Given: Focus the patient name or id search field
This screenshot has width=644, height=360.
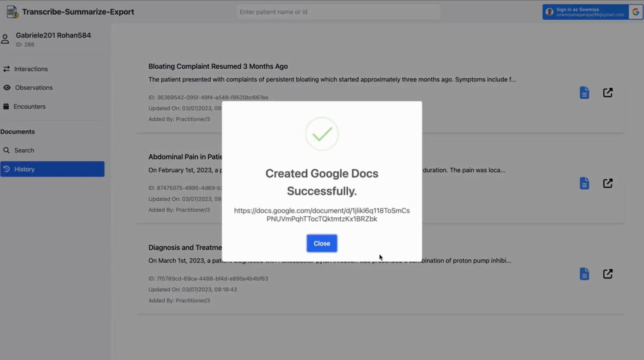Looking at the screenshot, I should [338, 12].
